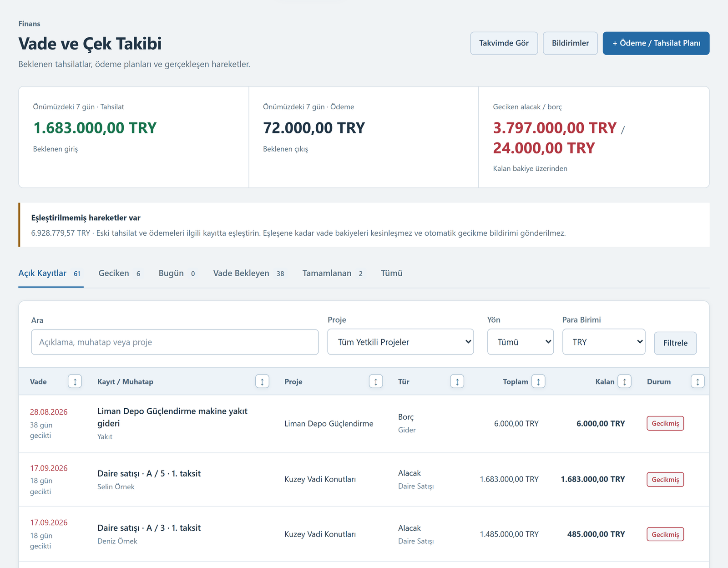Viewport: 728px width, 568px height.
Task: Click the 72.000,00 TRY payment figure
Action: tap(314, 128)
